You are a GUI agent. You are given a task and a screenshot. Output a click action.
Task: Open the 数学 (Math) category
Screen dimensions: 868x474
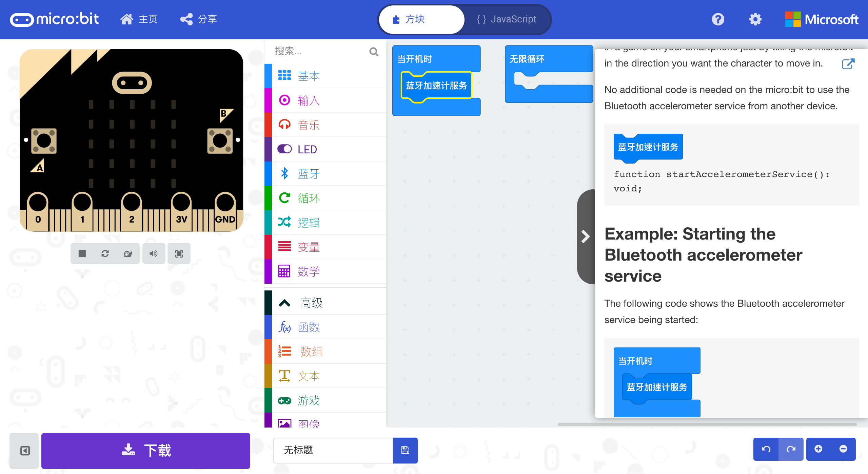click(308, 271)
